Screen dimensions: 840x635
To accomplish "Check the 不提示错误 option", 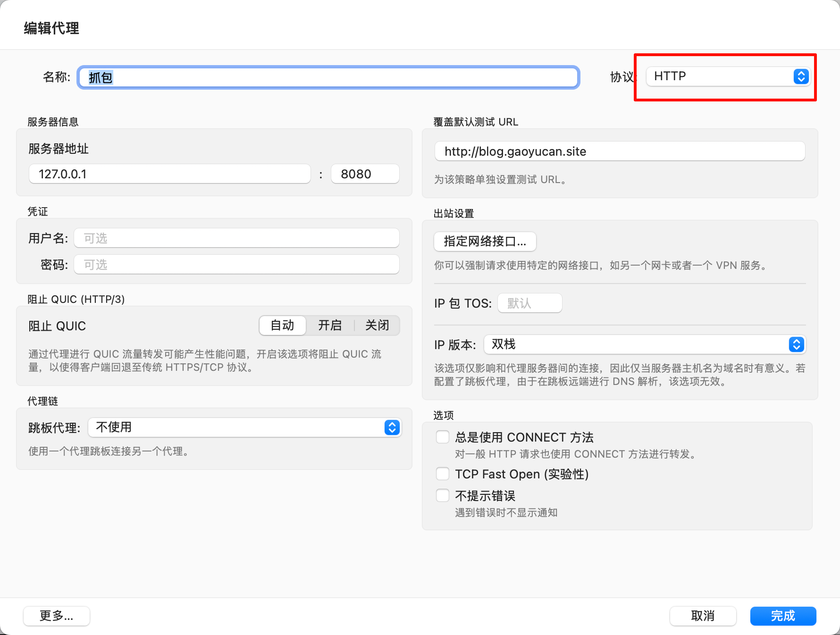I will (x=443, y=495).
